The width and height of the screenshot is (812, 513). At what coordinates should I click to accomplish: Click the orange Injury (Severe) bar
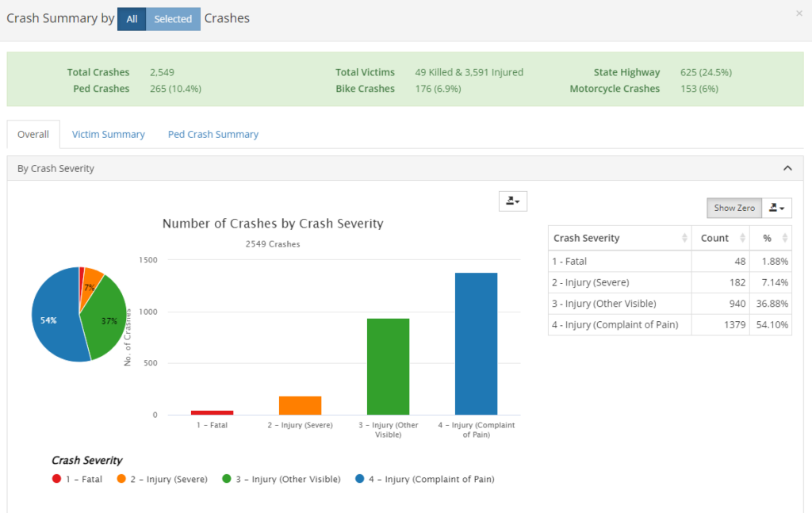click(301, 405)
